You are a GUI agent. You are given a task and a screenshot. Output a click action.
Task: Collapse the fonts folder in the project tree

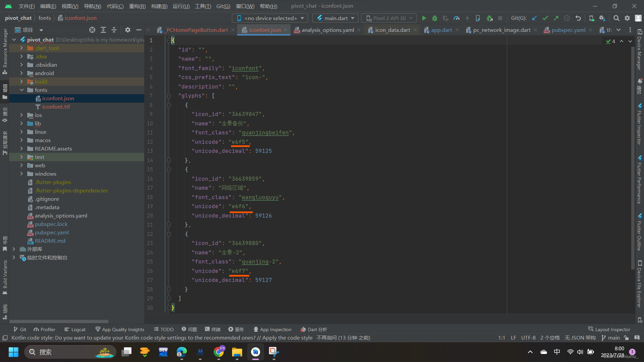pos(22,90)
